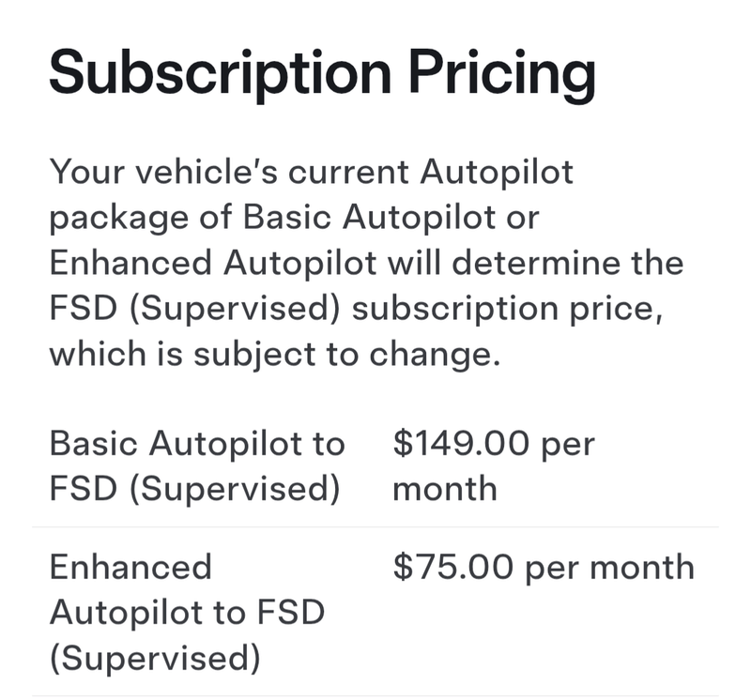Click the "which is subject to change" text
This screenshot has height=700, width=751.
coord(270,355)
